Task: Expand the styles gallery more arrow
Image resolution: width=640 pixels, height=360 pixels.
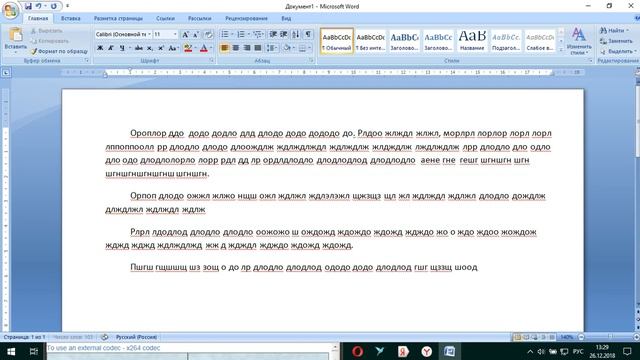Action: 560,50
